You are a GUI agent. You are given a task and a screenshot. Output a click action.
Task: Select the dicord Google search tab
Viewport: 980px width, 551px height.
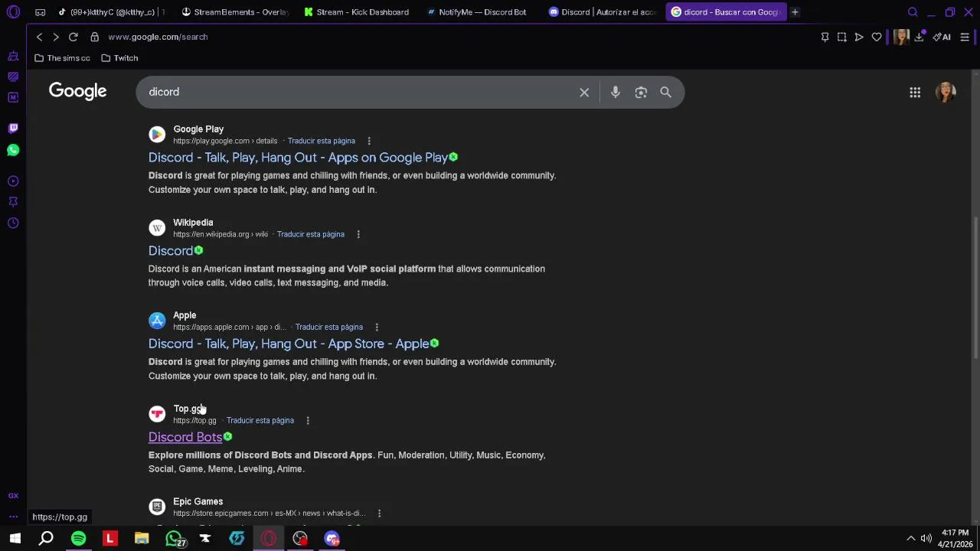tap(724, 12)
